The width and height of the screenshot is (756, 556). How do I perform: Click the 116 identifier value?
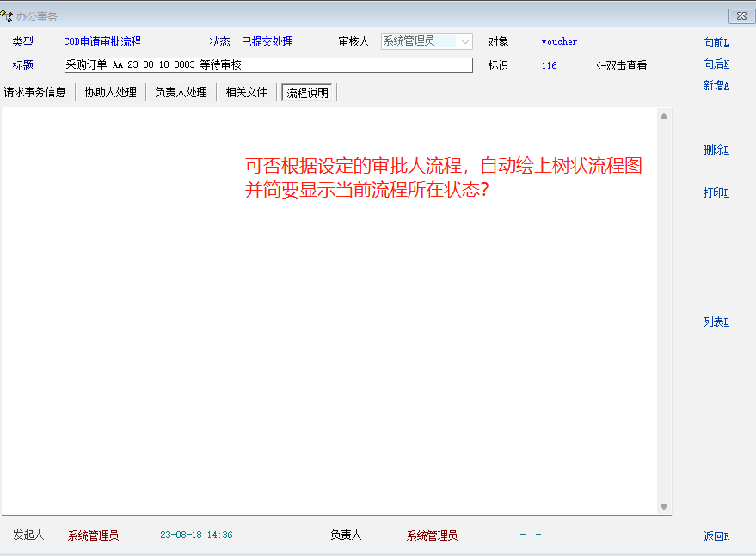click(549, 65)
